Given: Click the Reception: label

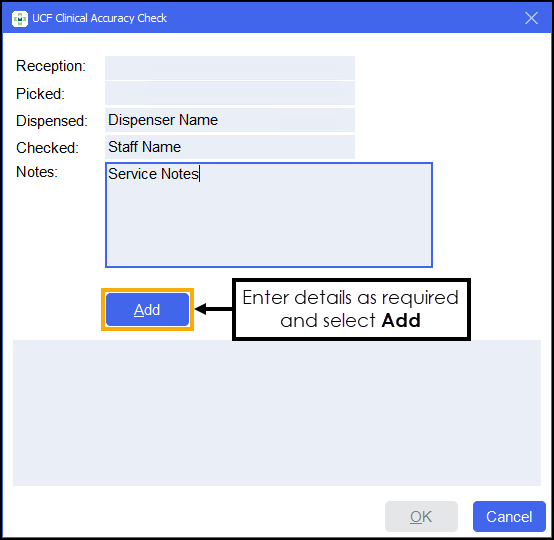Looking at the screenshot, I should pos(51,66).
